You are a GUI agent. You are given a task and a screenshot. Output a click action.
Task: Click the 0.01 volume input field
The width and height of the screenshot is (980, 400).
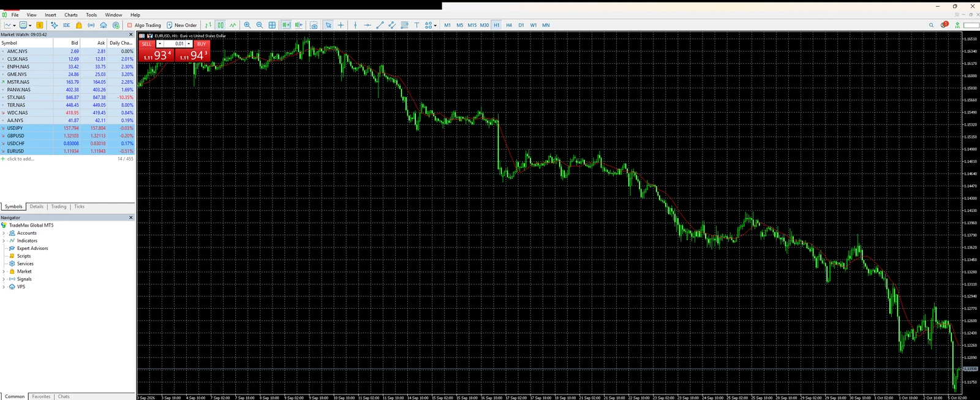point(175,44)
